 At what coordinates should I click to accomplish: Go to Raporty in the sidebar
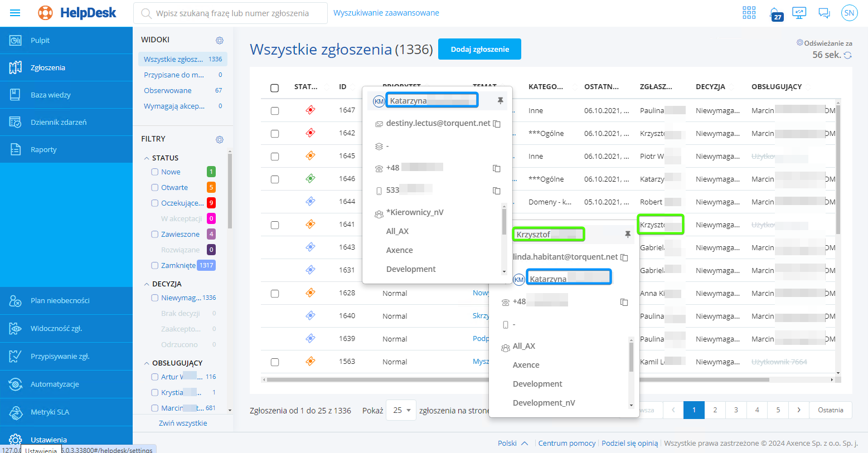[x=43, y=150]
